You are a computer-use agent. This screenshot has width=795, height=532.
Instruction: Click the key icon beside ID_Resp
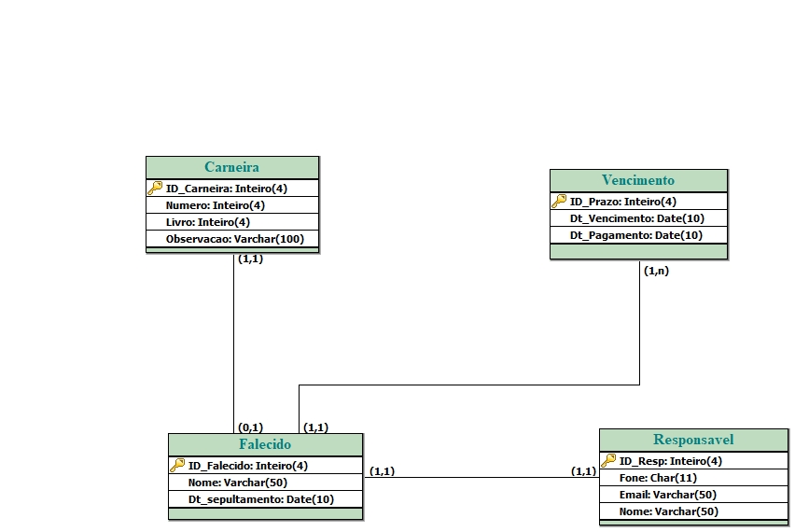(608, 460)
